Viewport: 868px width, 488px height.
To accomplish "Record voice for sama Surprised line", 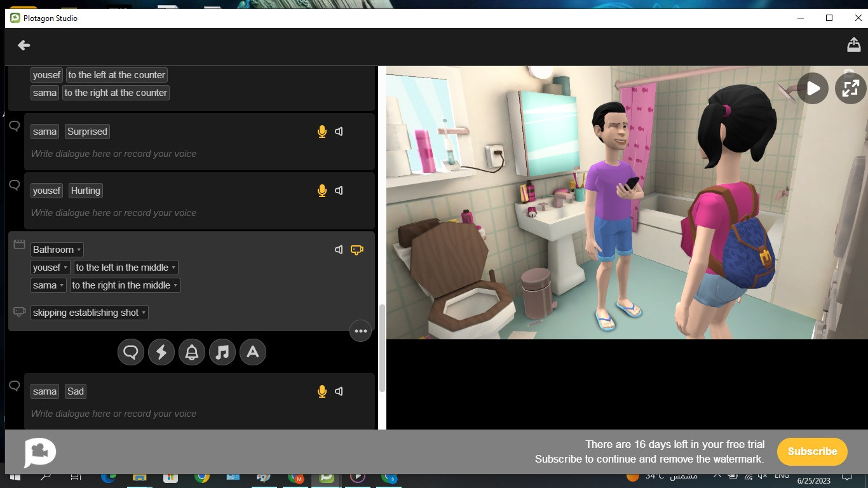I will click(x=322, y=132).
